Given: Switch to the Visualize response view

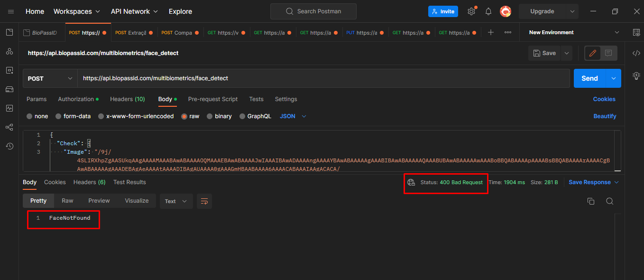Looking at the screenshot, I should click(137, 201).
